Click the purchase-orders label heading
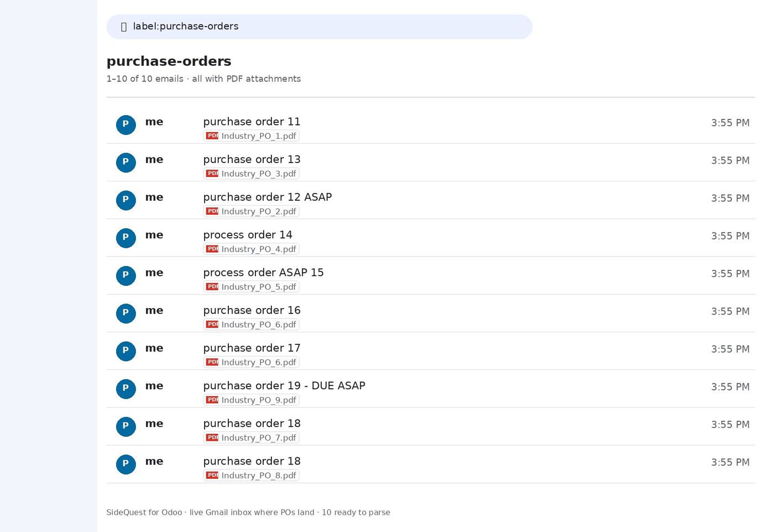Image resolution: width=774 pixels, height=532 pixels. pos(169,61)
